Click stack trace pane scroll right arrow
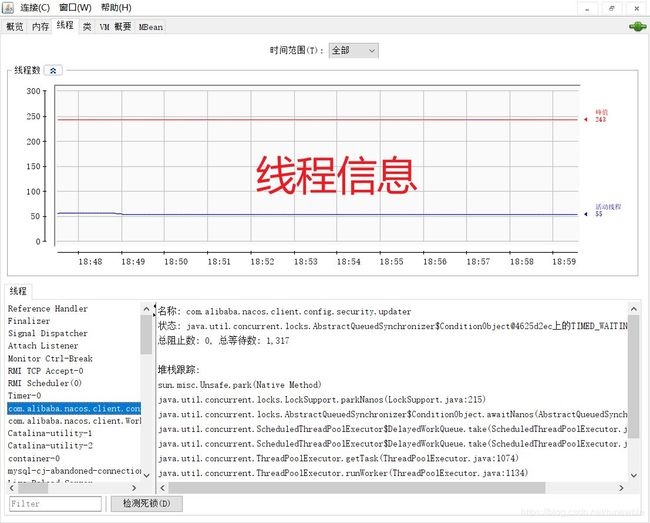Screen dimensions: 650x523 tap(621, 488)
